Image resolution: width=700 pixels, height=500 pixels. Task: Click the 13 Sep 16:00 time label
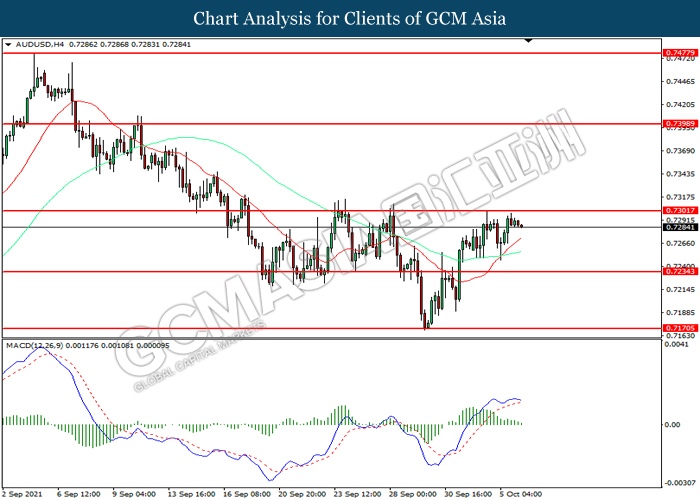[x=191, y=494]
